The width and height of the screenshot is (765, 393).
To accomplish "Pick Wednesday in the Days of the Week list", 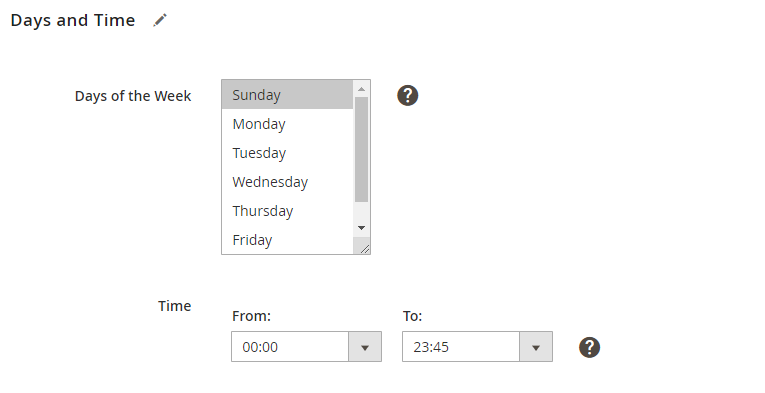I will [287, 182].
